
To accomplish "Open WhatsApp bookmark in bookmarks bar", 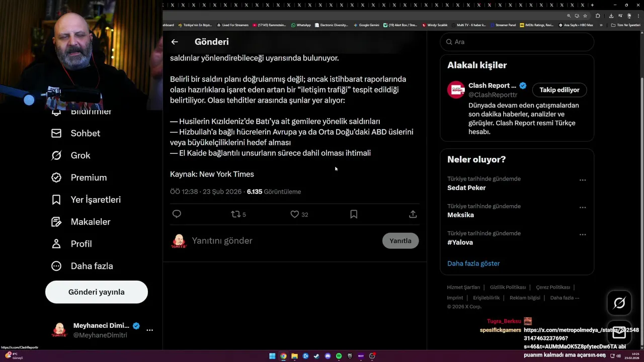I will [x=301, y=25].
